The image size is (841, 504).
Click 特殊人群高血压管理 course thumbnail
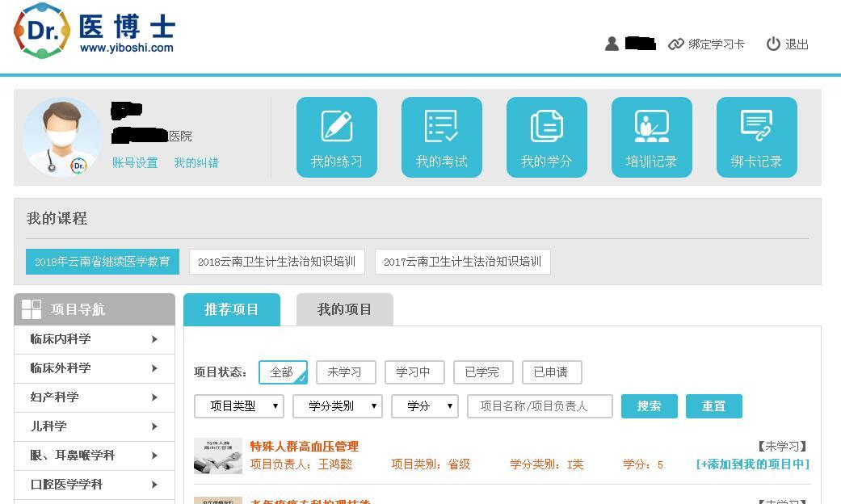[218, 456]
